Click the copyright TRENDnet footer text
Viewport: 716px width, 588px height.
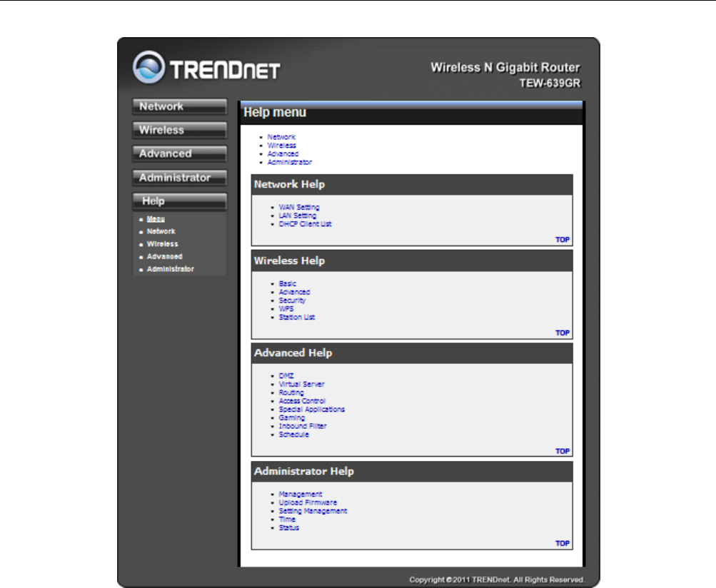[x=497, y=579]
